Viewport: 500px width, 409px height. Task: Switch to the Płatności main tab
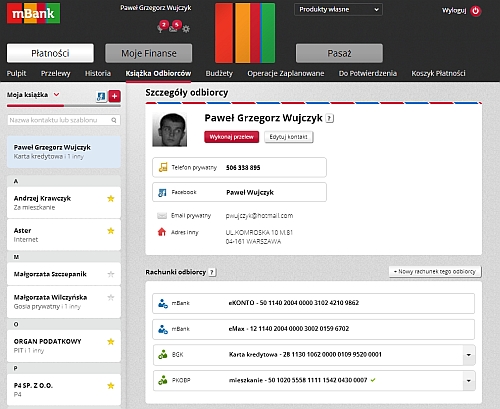point(50,53)
